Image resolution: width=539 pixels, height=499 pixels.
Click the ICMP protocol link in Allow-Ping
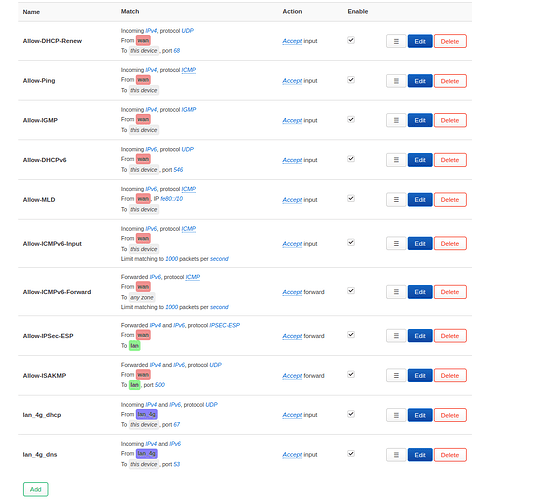(189, 70)
